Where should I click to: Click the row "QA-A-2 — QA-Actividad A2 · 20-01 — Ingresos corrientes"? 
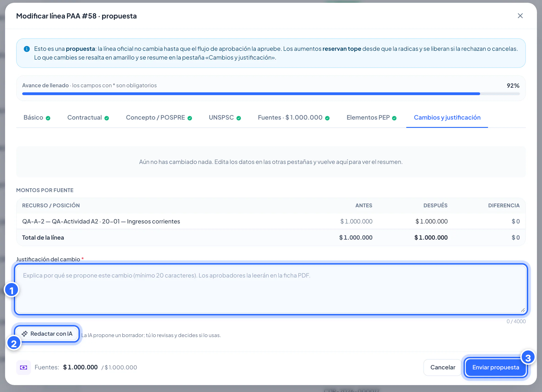pyautogui.click(x=271, y=221)
